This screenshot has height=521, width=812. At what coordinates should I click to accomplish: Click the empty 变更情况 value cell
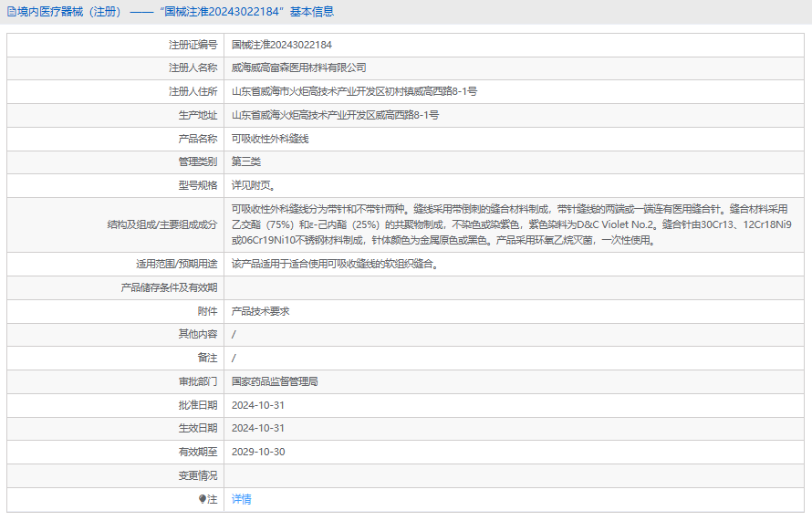[511, 475]
